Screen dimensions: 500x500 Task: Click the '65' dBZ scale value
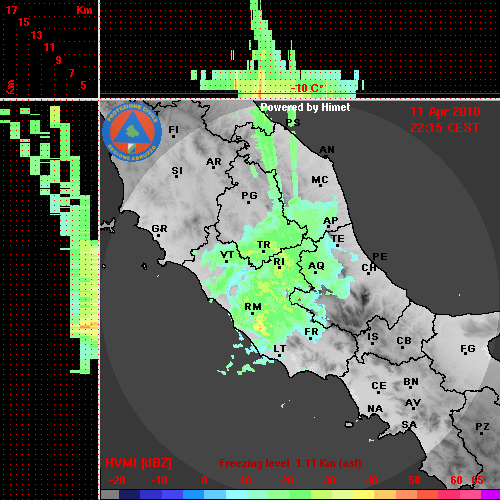click(x=478, y=480)
